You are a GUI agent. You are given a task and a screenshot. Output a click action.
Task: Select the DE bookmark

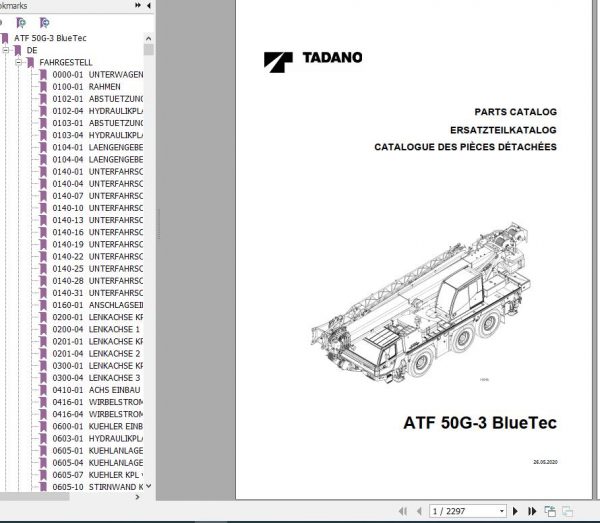(x=32, y=51)
